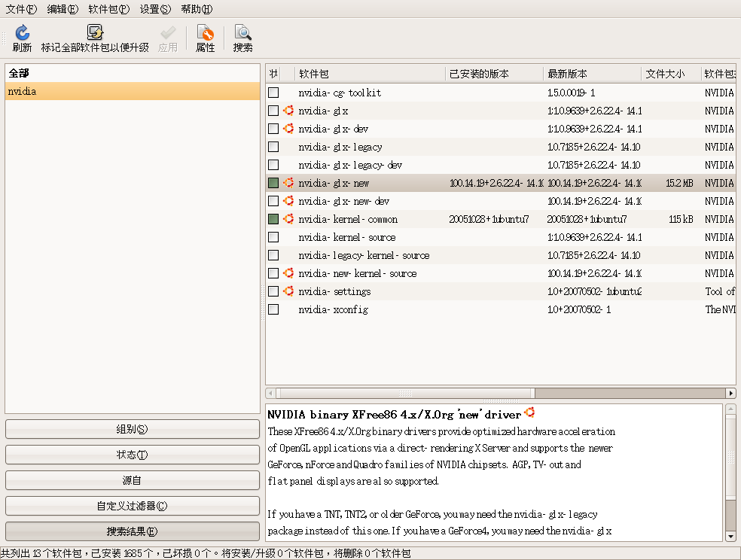This screenshot has height=560, width=741.
Task: Click the 自定义过滤器(C) button
Action: point(133,506)
